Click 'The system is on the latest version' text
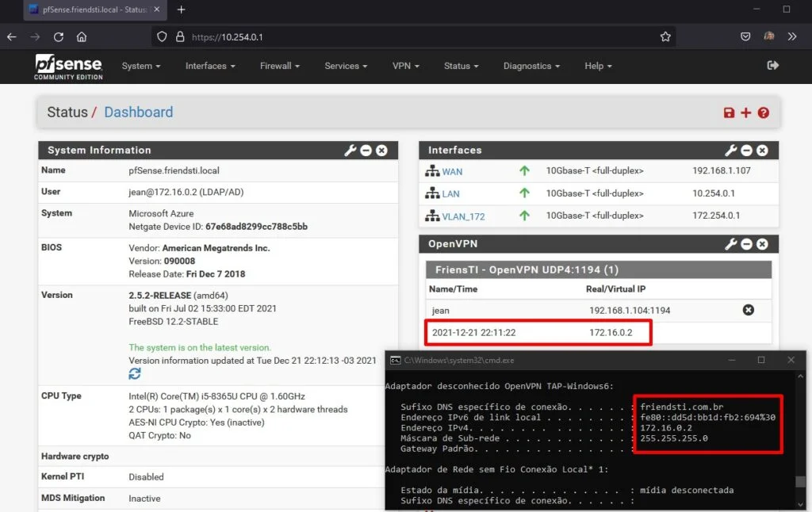Viewport: 812px width, 512px height. [199, 348]
